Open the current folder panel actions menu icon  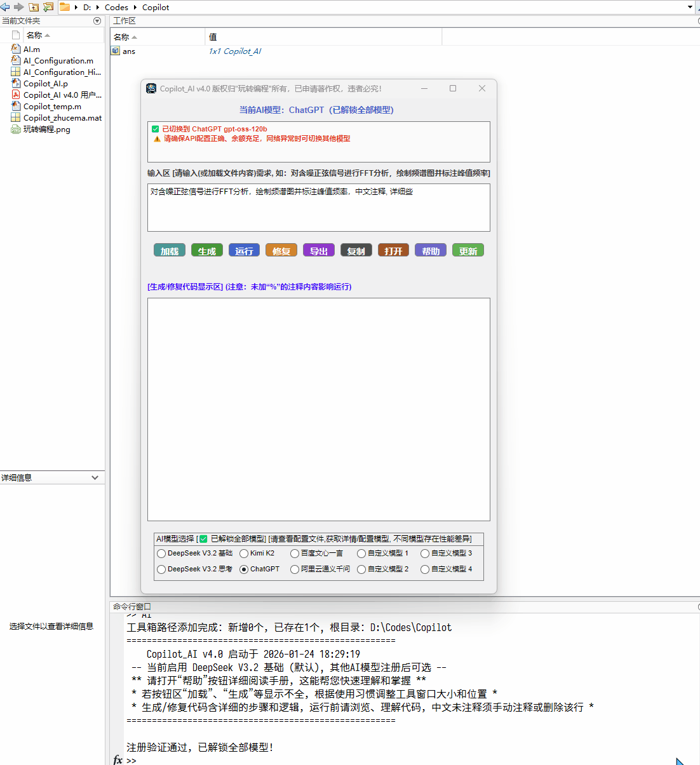[x=97, y=21]
